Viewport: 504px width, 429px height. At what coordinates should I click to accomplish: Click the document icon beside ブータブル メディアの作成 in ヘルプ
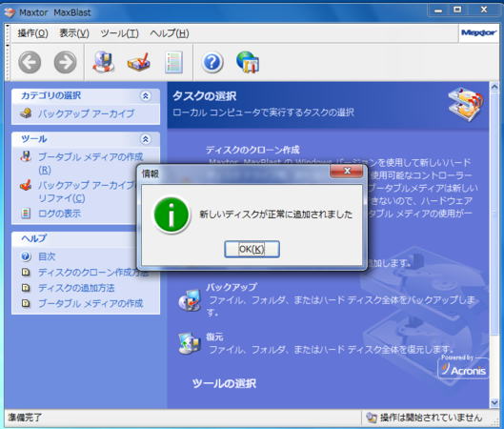coord(26,303)
